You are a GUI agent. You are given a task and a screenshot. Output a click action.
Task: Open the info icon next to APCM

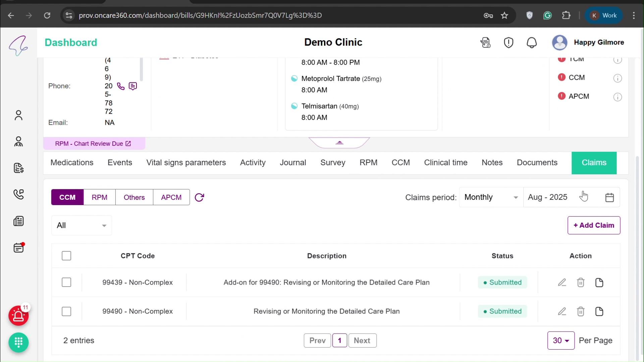point(618,97)
